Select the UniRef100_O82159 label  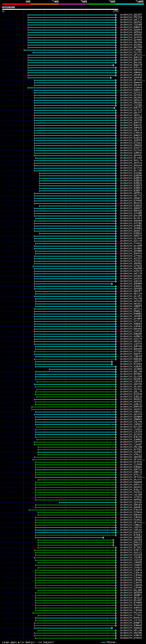[x=131, y=118]
